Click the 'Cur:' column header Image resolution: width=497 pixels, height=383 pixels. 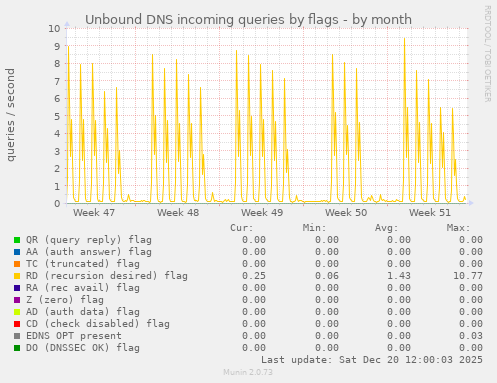(242, 228)
